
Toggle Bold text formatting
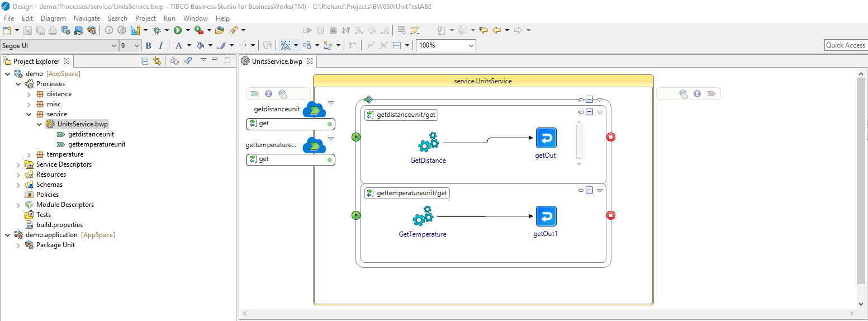[x=148, y=45]
